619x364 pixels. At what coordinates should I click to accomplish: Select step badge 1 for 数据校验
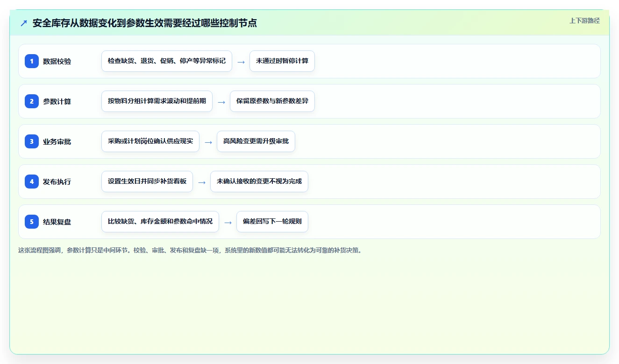pos(32,61)
